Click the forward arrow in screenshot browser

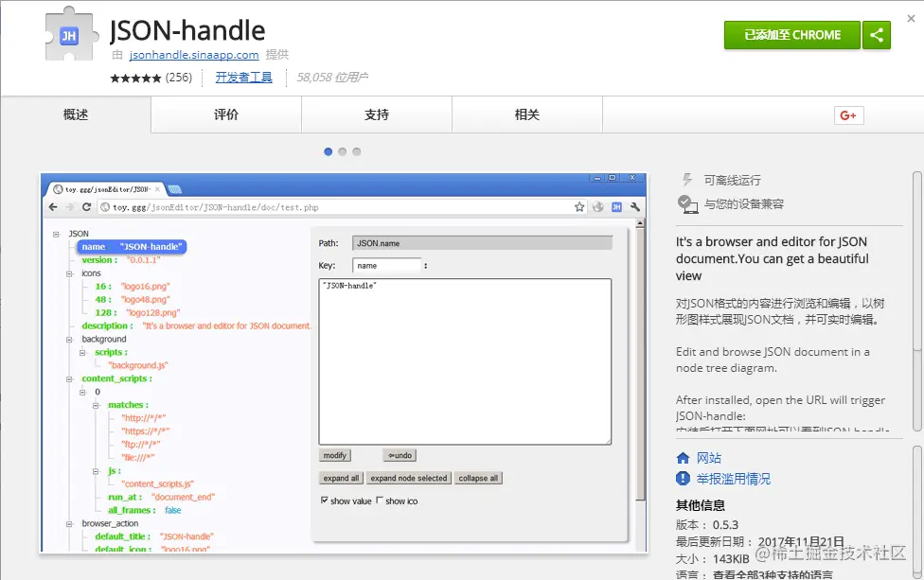coord(69,206)
